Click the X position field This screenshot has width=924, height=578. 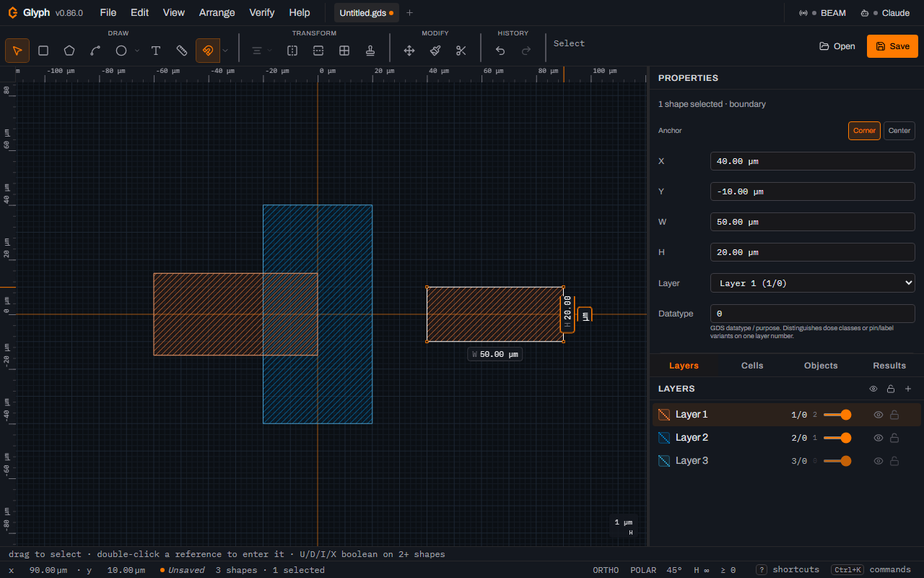pyautogui.click(x=813, y=161)
